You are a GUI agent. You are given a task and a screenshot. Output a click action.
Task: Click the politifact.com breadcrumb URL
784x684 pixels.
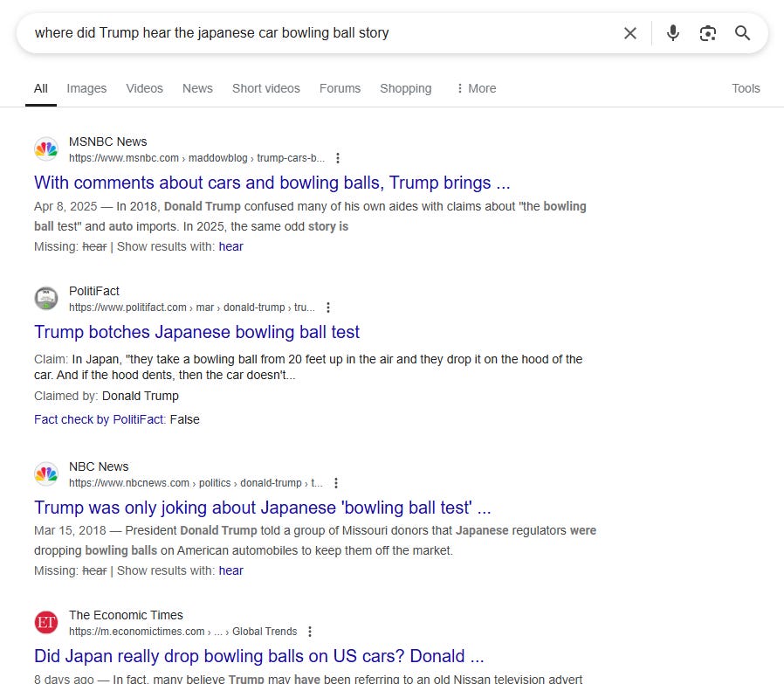tap(192, 307)
